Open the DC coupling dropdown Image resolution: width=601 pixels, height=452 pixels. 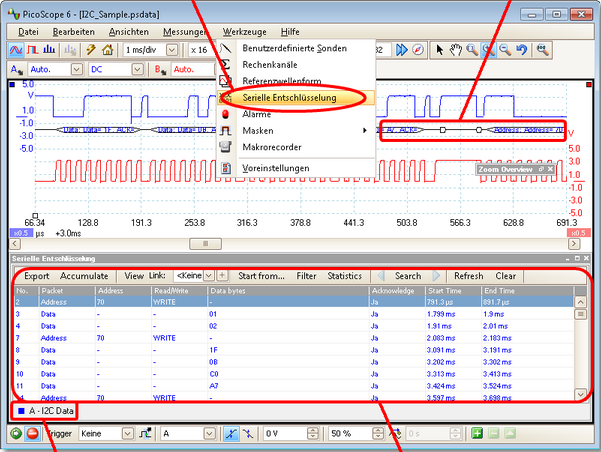pyautogui.click(x=137, y=70)
